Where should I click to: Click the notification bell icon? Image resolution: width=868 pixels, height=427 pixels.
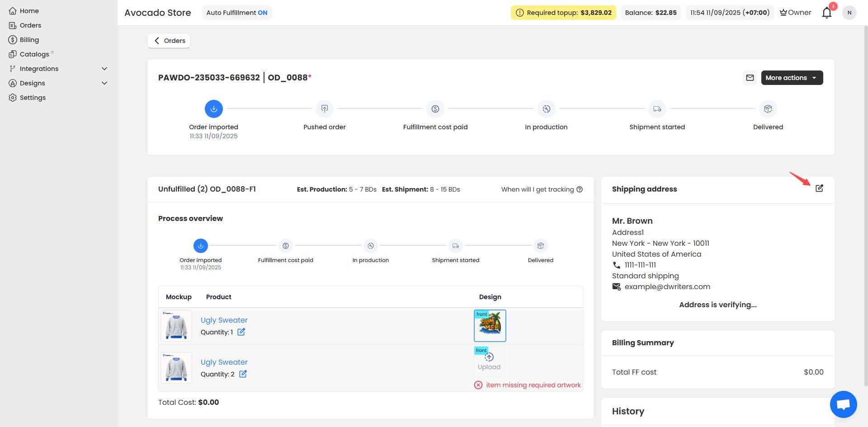(x=826, y=13)
